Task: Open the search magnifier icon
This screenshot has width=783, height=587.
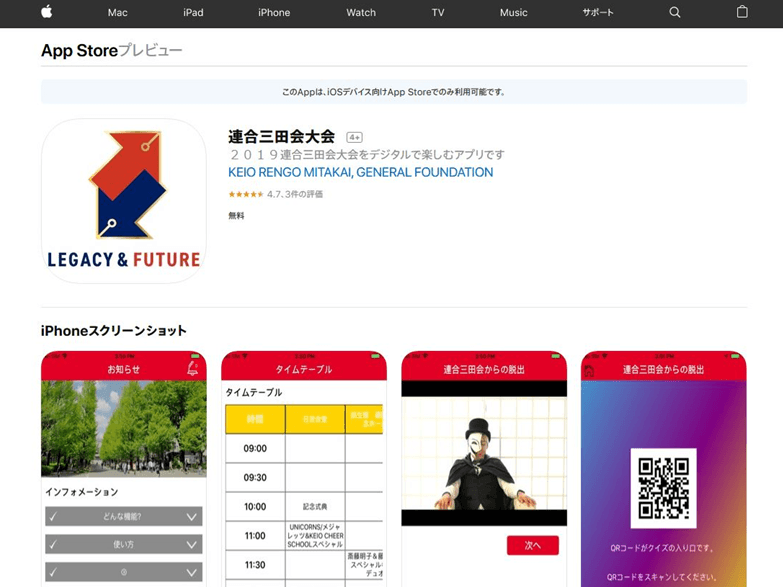Action: (675, 12)
